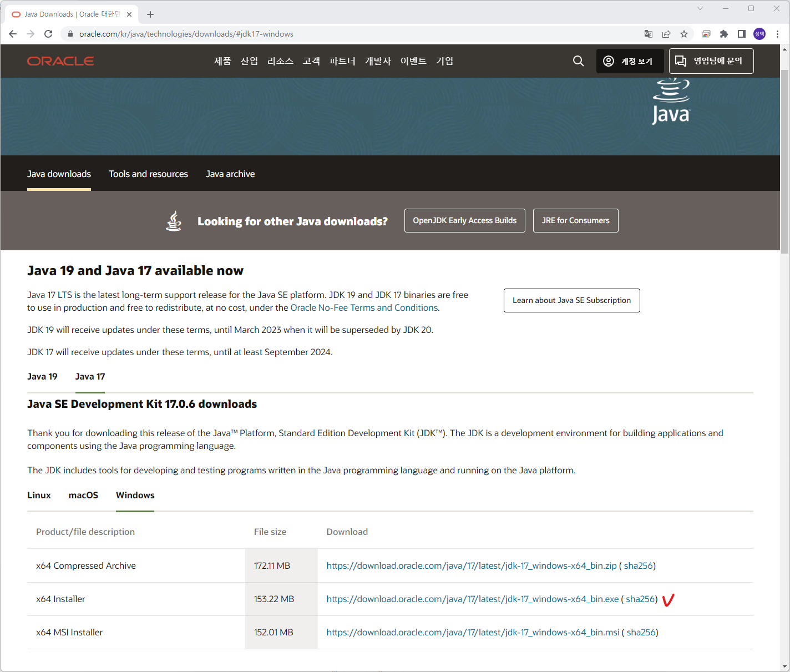Select the Java downloads tab
790x672 pixels.
[x=59, y=174]
